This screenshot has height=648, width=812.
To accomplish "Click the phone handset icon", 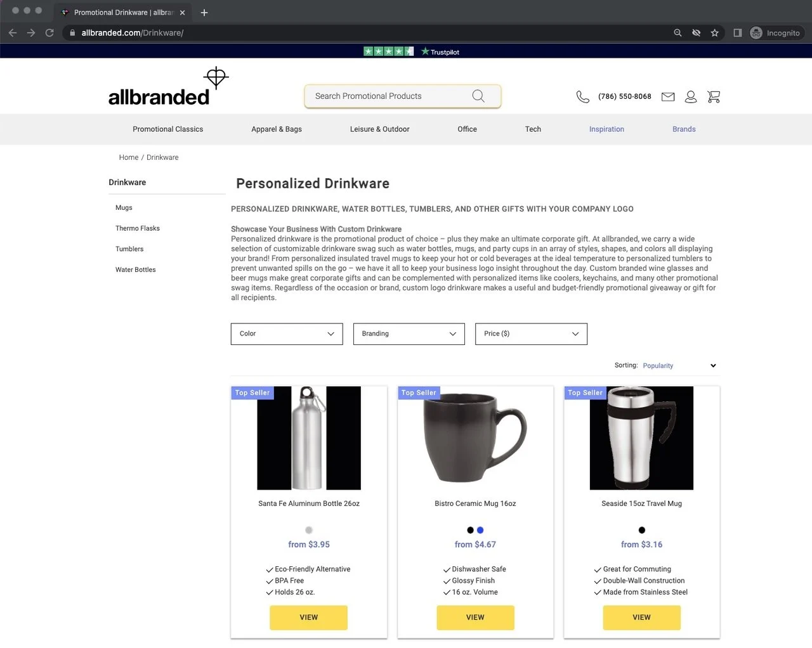I will (x=582, y=96).
